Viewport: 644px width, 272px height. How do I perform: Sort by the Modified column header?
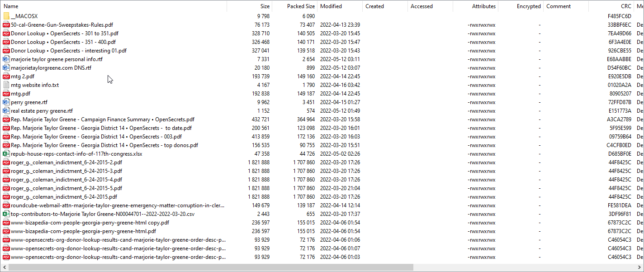pyautogui.click(x=339, y=6)
